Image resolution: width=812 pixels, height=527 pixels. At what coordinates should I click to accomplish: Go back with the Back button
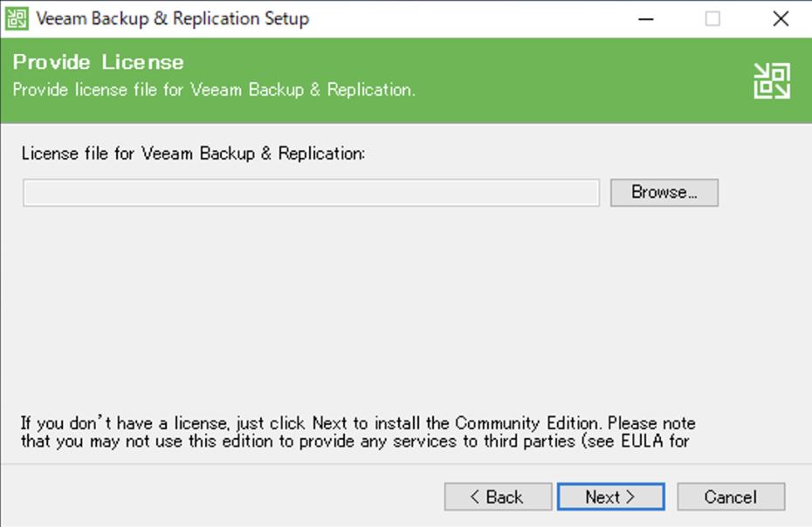498,497
